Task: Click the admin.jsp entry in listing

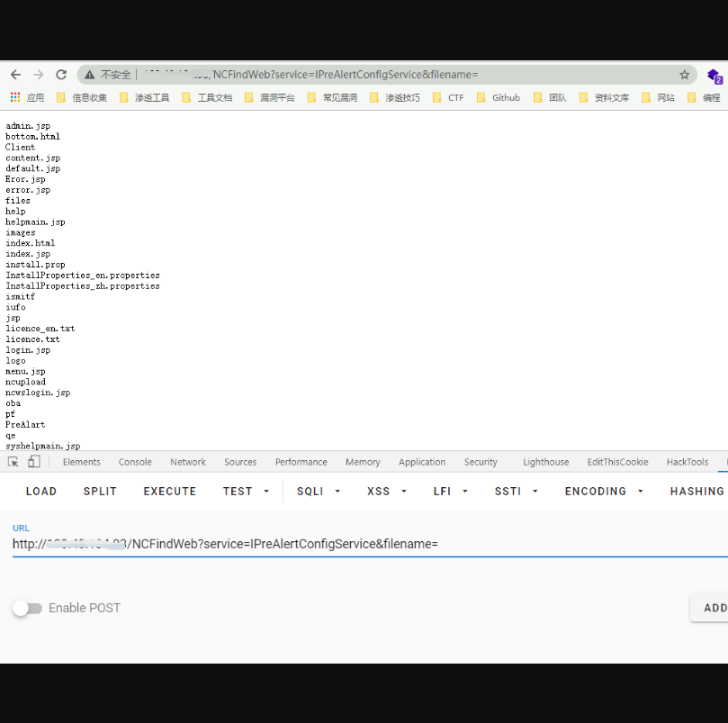Action: coord(28,126)
